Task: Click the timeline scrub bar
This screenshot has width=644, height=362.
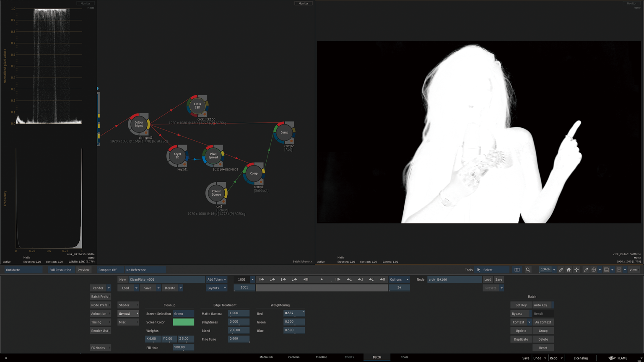Action: (x=322, y=287)
